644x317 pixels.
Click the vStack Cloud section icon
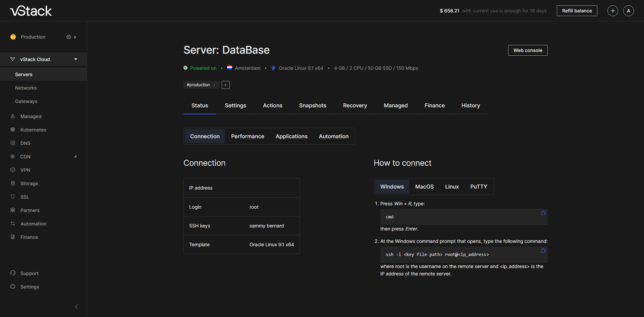[13, 59]
